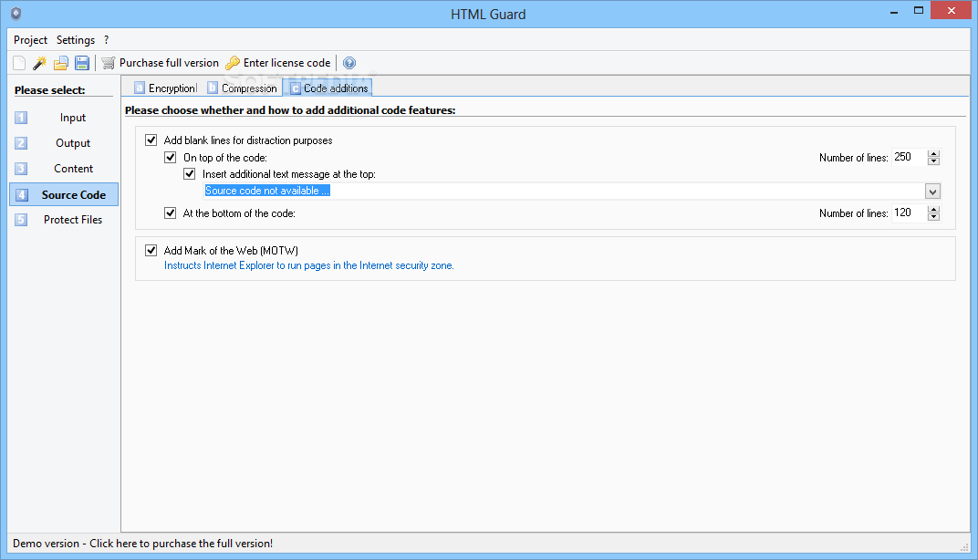Click 'Source code not available ...' text field
The height and width of the screenshot is (560, 978).
coord(565,191)
